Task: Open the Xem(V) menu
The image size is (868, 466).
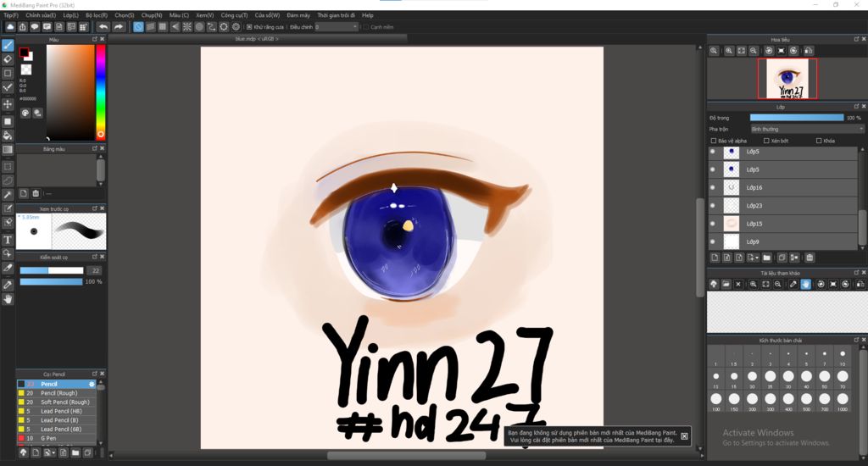Action: (x=205, y=15)
